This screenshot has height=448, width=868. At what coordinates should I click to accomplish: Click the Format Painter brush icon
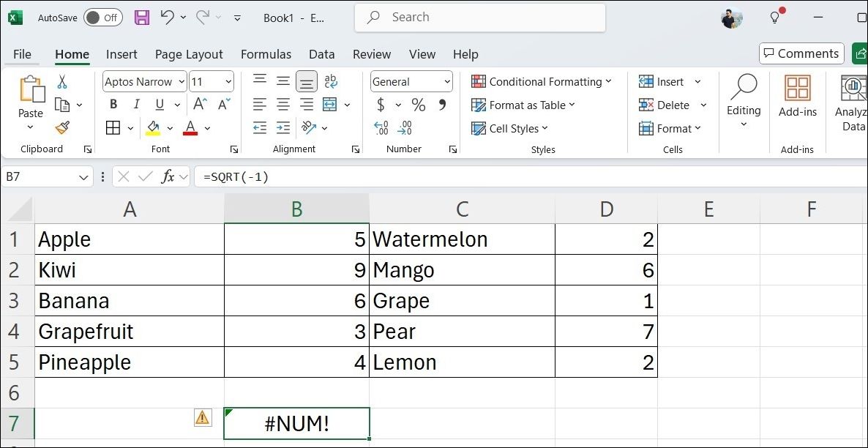[62, 128]
